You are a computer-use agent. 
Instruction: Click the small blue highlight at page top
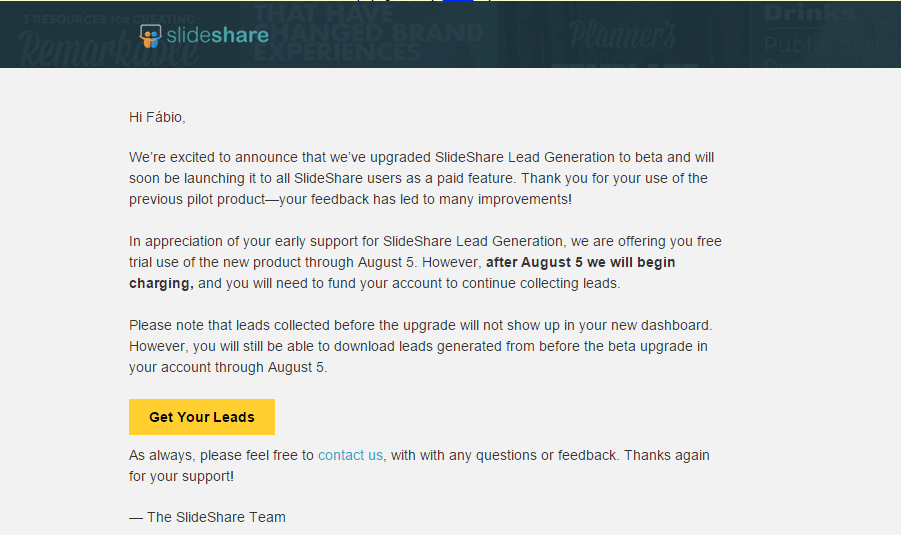(x=457, y=2)
